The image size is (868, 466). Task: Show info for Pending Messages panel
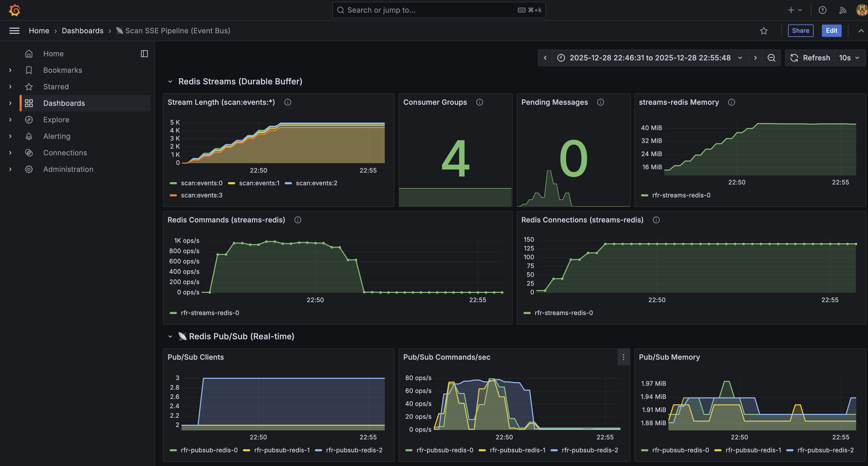[600, 102]
